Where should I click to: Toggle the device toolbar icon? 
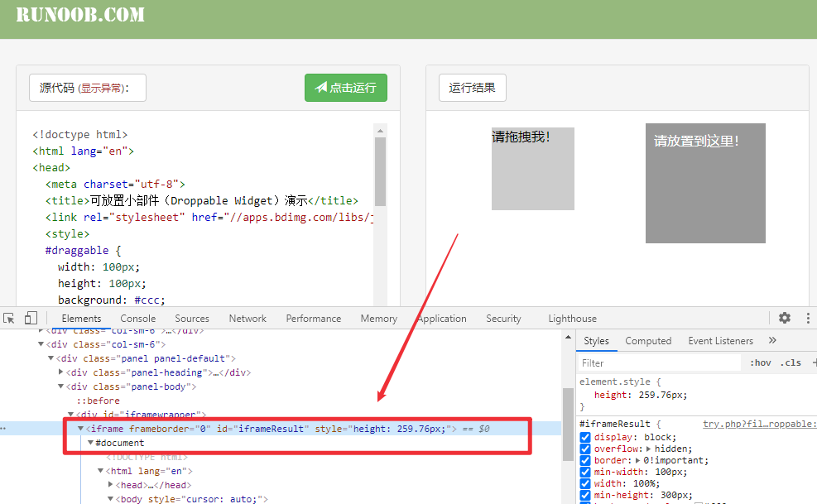[31, 317]
